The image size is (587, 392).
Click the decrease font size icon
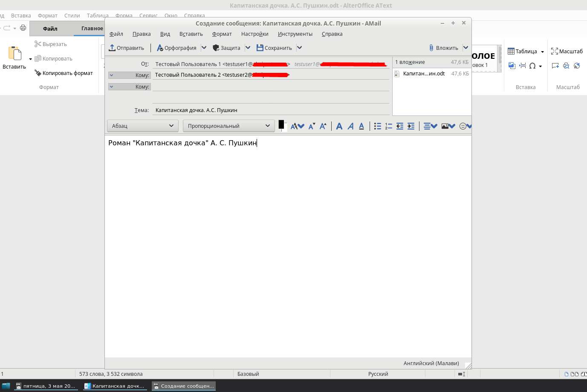pos(312,126)
